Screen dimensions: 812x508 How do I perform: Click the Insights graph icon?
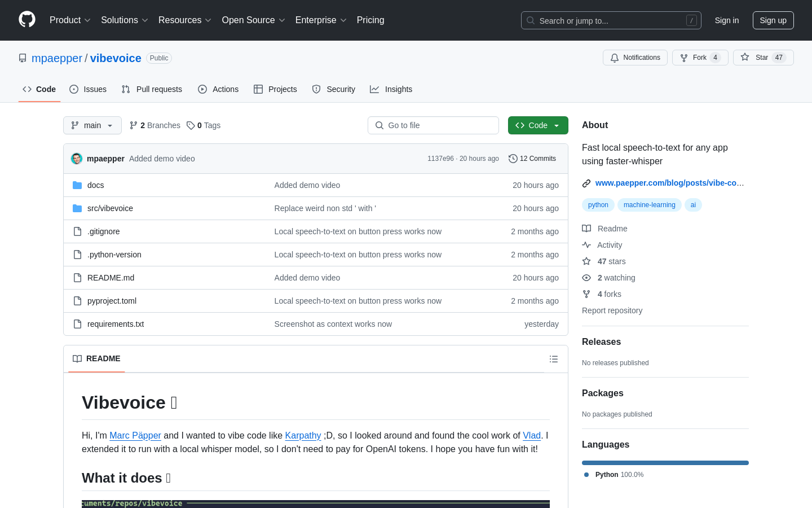(x=374, y=89)
